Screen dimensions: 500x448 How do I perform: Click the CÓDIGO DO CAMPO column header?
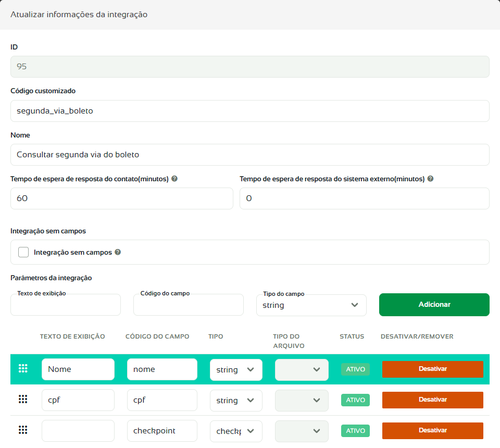click(x=157, y=337)
